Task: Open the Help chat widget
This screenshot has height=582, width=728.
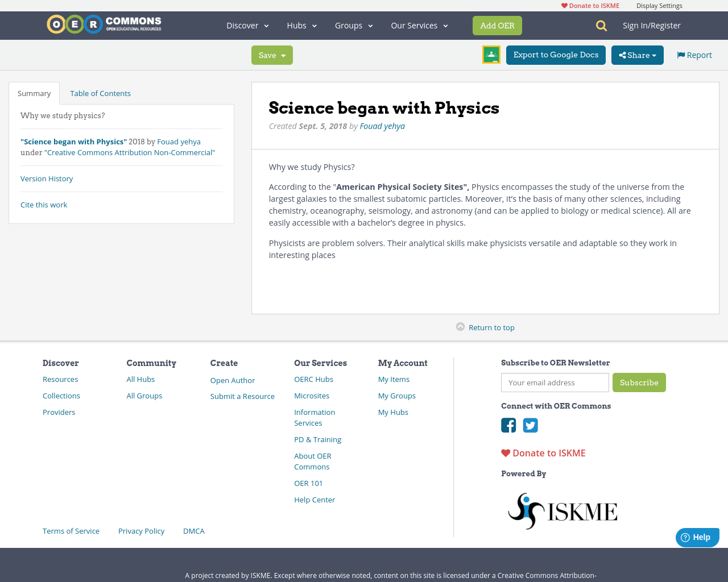Action: click(x=697, y=537)
